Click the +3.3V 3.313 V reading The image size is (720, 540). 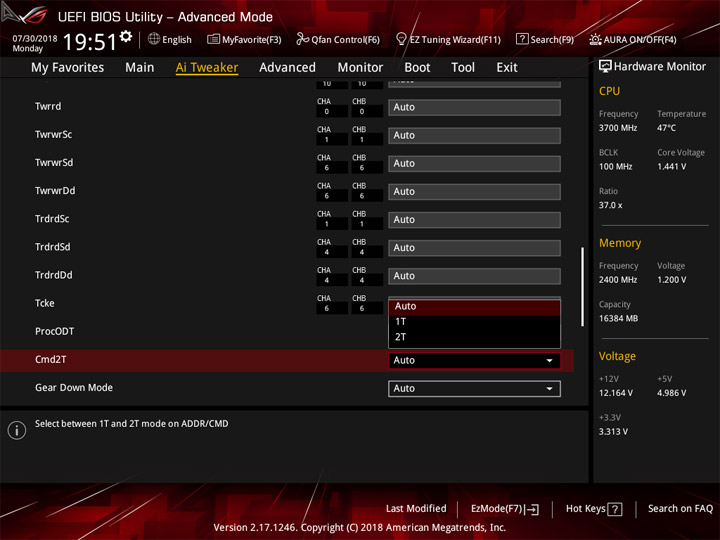click(613, 432)
